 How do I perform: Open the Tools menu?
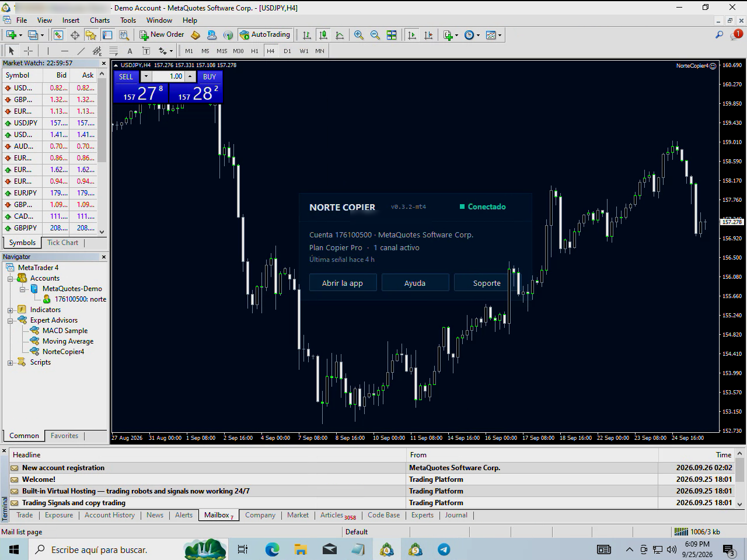pyautogui.click(x=128, y=20)
